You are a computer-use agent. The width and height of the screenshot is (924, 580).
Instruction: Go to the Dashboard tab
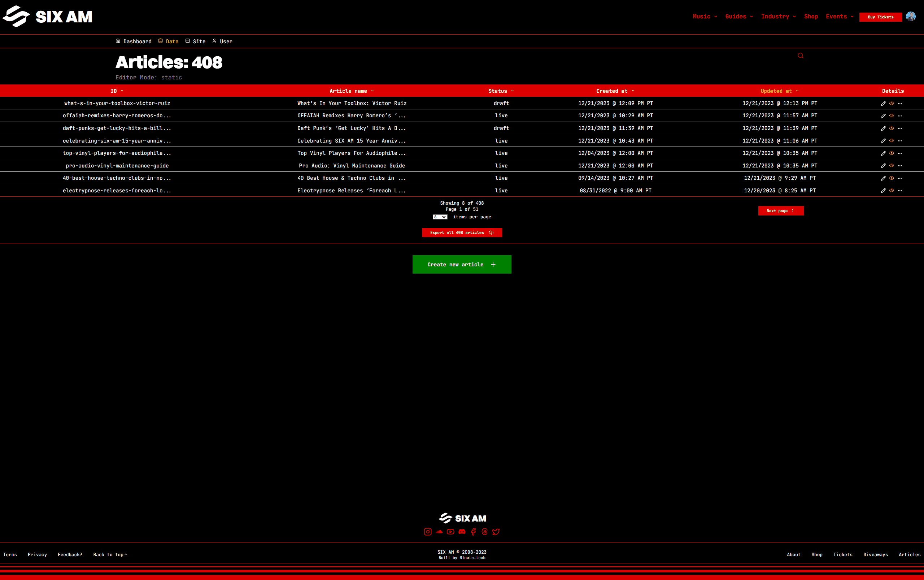click(134, 42)
